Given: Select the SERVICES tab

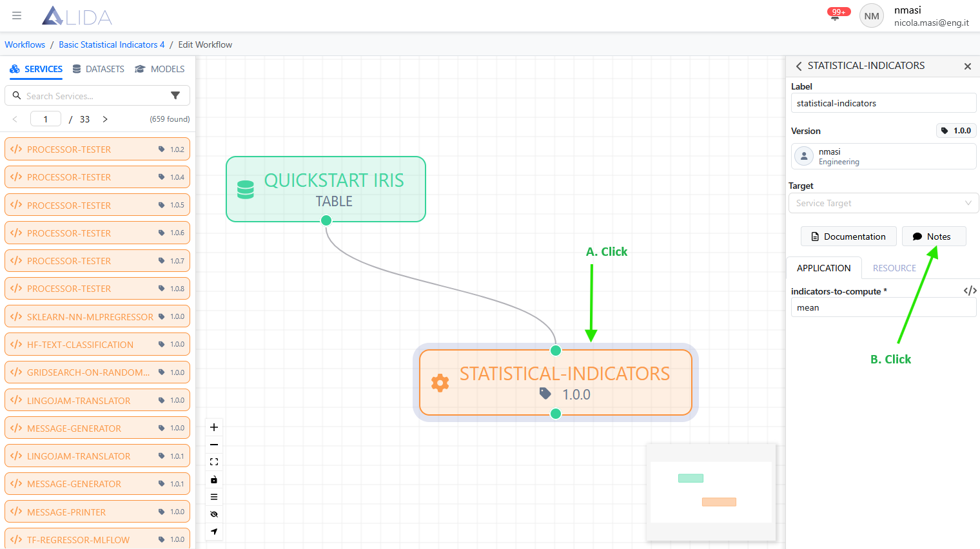Looking at the screenshot, I should point(36,69).
